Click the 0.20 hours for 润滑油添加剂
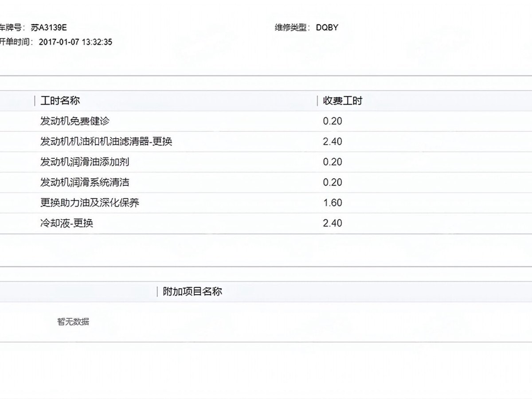 [332, 162]
